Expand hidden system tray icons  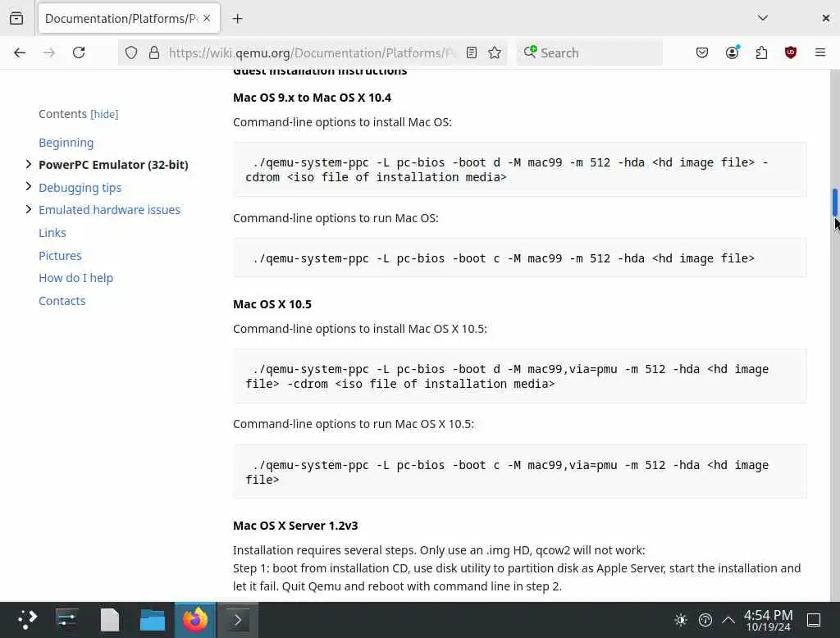point(728,620)
